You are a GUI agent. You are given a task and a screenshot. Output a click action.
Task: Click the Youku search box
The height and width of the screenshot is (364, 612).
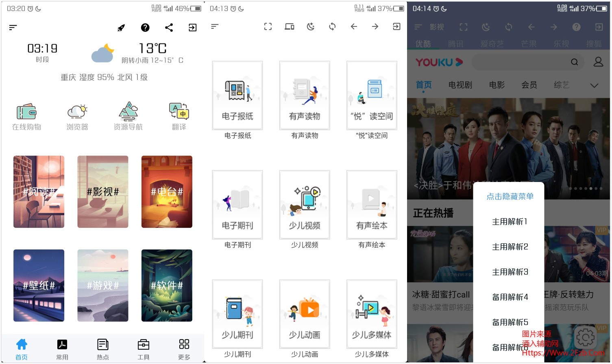click(x=528, y=62)
